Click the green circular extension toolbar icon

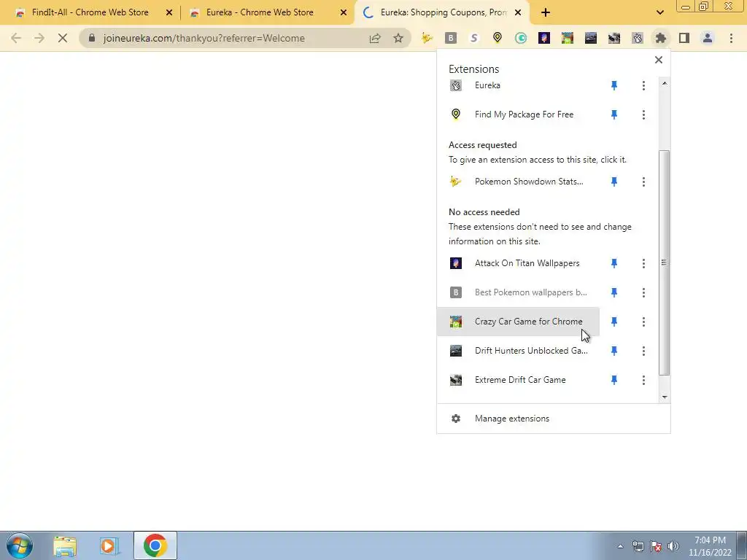pyautogui.click(x=521, y=38)
